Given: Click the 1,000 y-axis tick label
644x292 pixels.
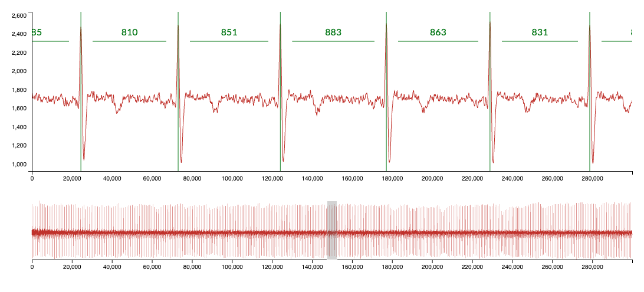Looking at the screenshot, I should [18, 165].
